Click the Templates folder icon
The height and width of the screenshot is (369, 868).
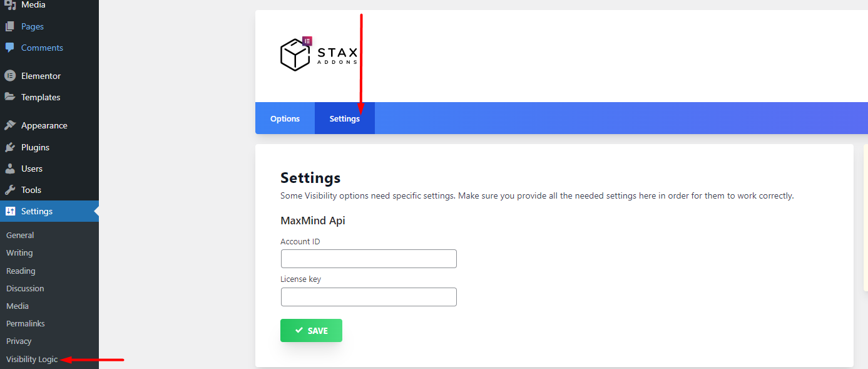[11, 97]
